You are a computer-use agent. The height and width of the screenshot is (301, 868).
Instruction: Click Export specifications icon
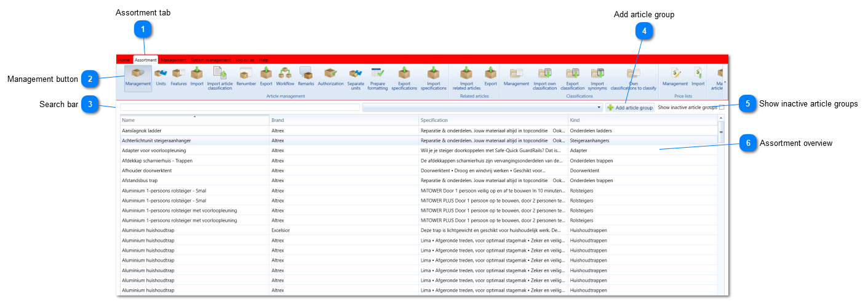pyautogui.click(x=404, y=78)
